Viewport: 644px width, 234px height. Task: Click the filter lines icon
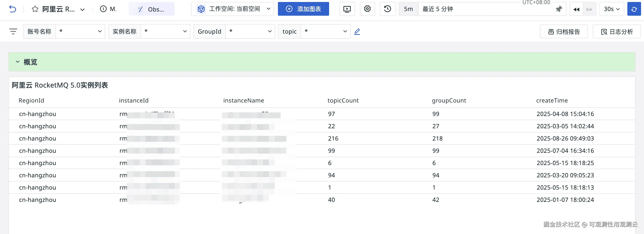pos(13,32)
